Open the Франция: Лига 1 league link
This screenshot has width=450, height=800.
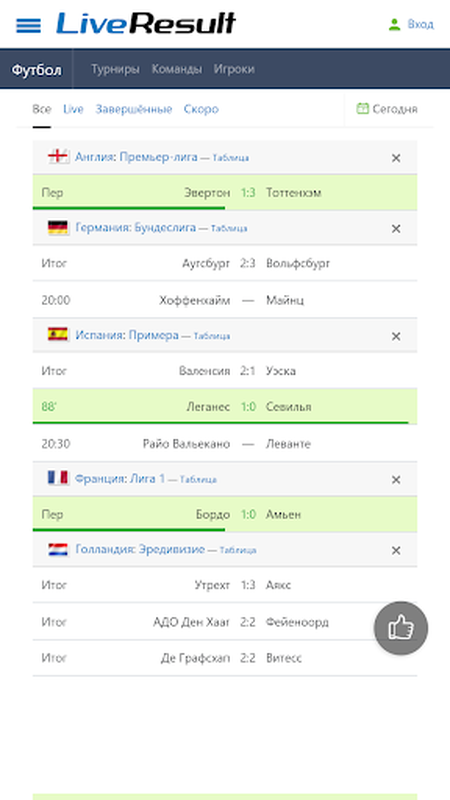click(x=120, y=479)
